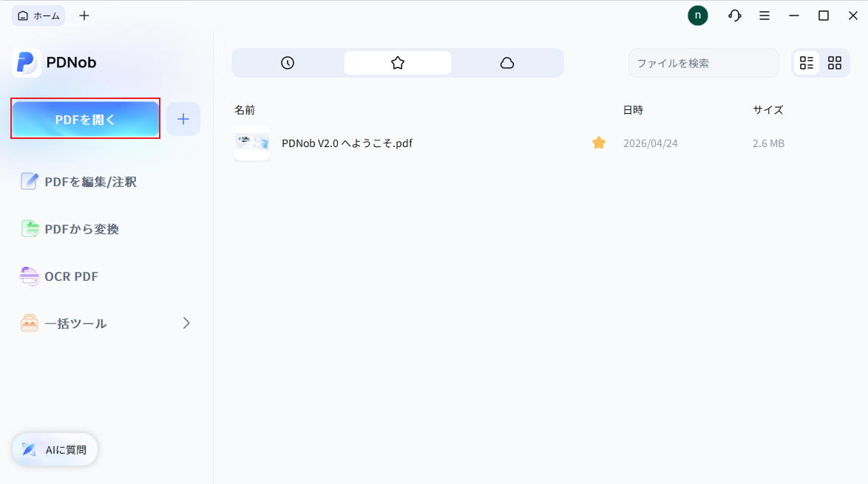Maximize the PDNob window
Viewport: 868px width, 484px height.
click(x=824, y=16)
